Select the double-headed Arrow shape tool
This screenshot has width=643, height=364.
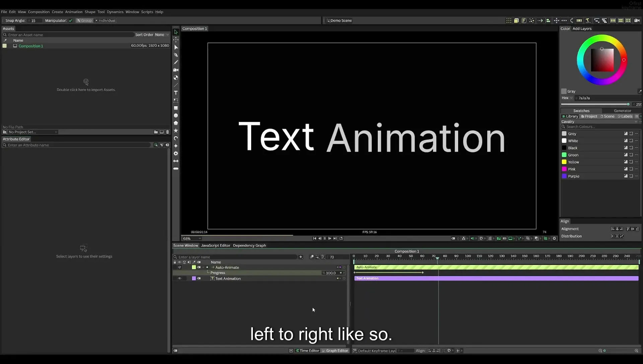coord(176,161)
